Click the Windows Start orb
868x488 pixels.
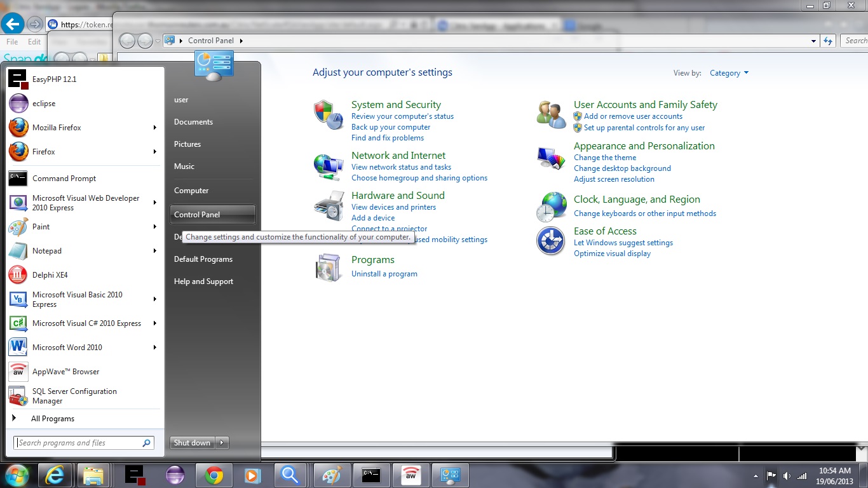17,475
